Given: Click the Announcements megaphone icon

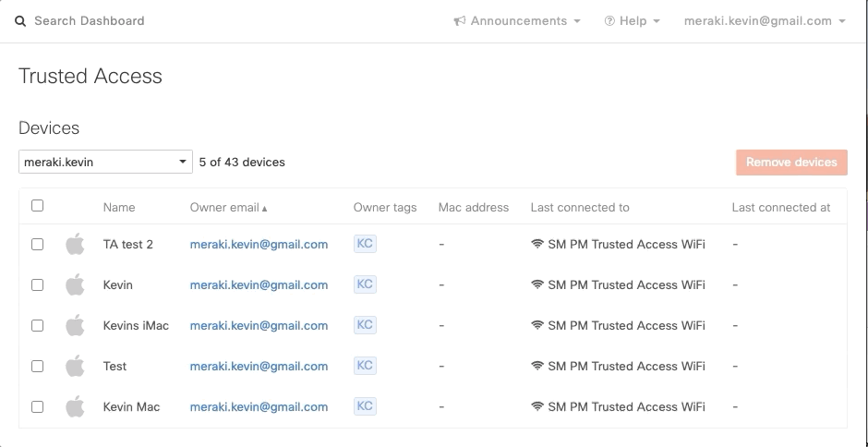Looking at the screenshot, I should pos(459,21).
